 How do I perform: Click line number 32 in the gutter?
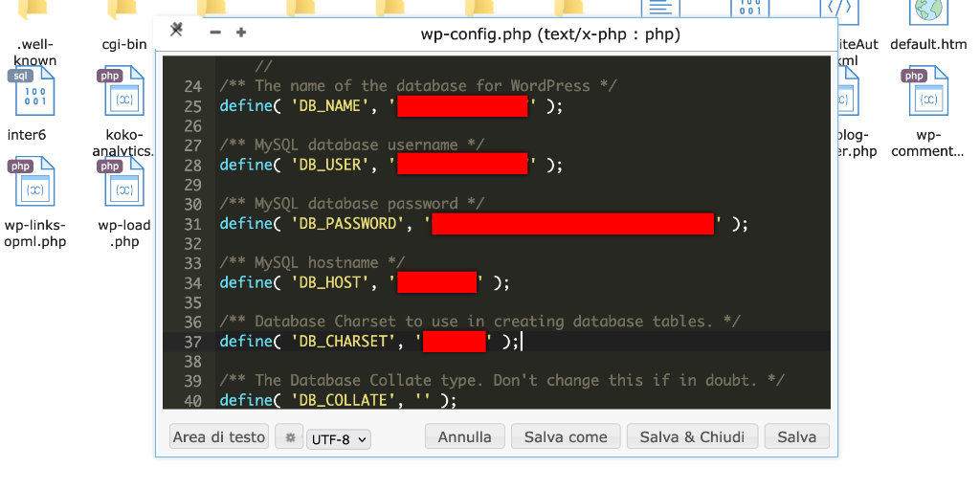pos(193,244)
